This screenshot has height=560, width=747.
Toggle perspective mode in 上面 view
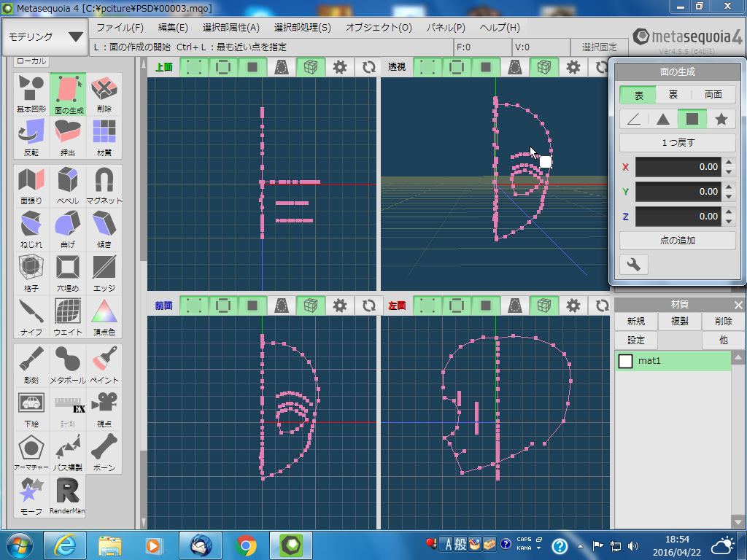tap(282, 67)
